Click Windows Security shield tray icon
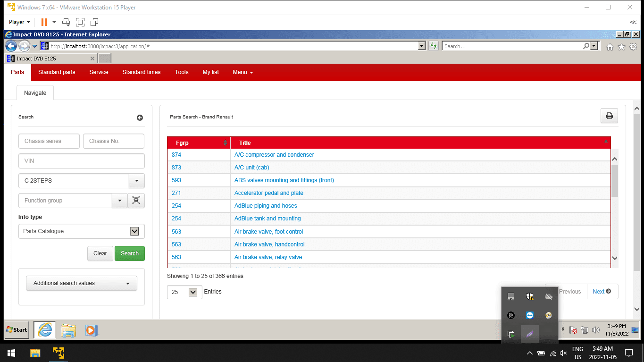Viewport: 644px width, 362px height. click(530, 296)
